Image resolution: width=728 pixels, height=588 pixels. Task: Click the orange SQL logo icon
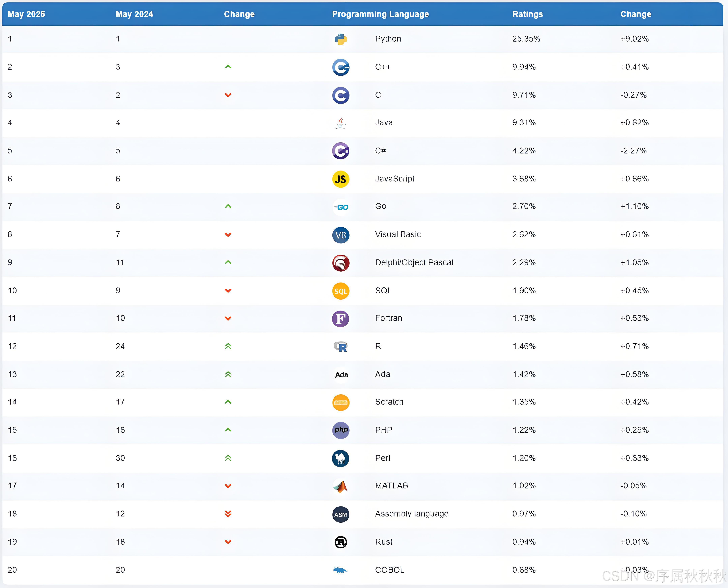click(x=341, y=291)
